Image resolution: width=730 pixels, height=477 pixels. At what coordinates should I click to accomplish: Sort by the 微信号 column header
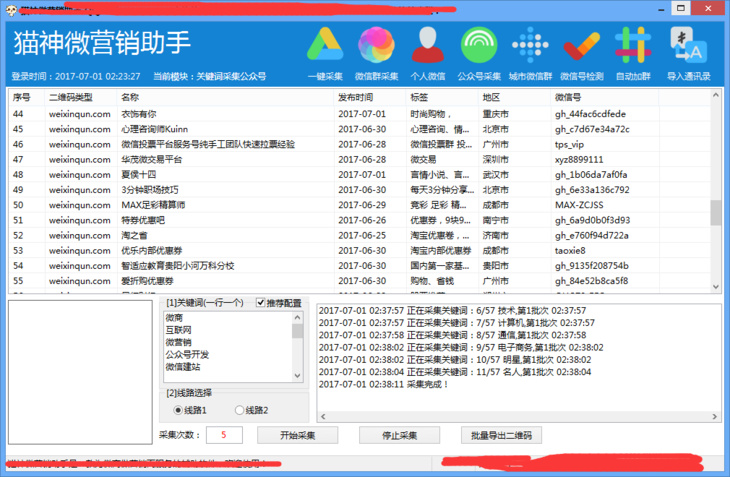pos(605,97)
